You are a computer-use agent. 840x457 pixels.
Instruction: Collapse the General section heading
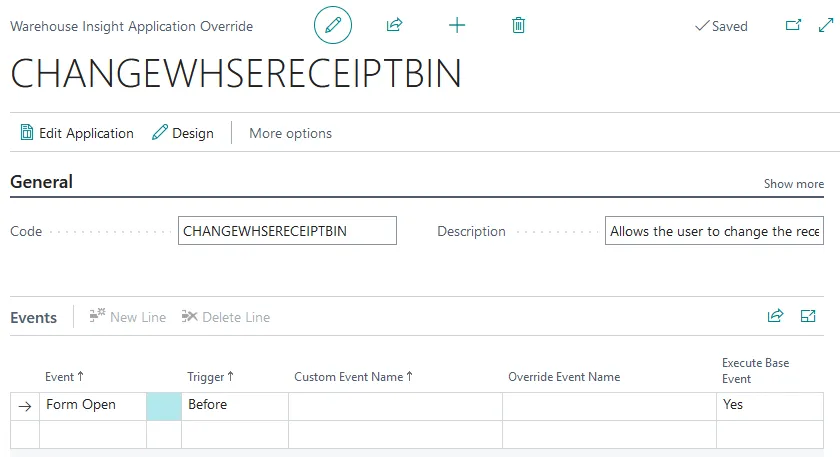pyautogui.click(x=41, y=182)
